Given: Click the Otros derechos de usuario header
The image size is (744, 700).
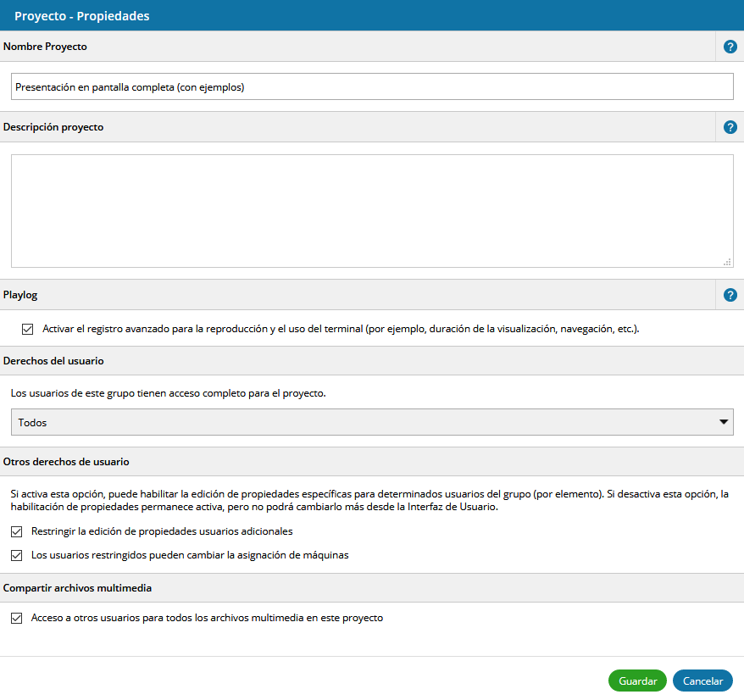Looking at the screenshot, I should [66, 462].
